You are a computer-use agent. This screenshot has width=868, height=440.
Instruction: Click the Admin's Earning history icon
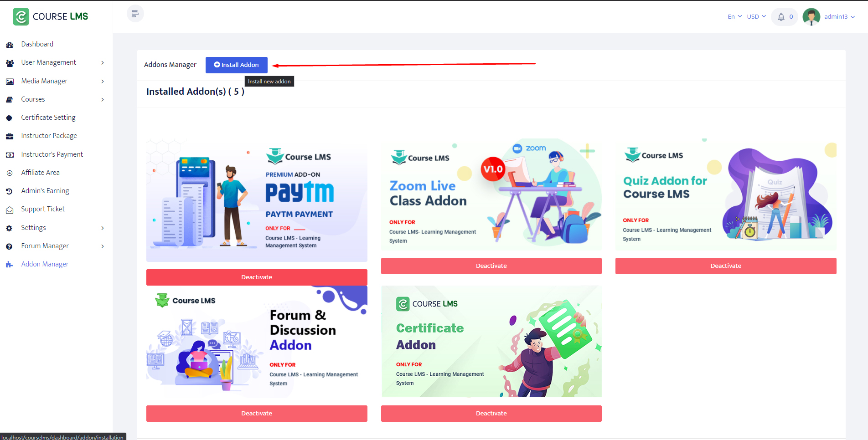pos(10,191)
